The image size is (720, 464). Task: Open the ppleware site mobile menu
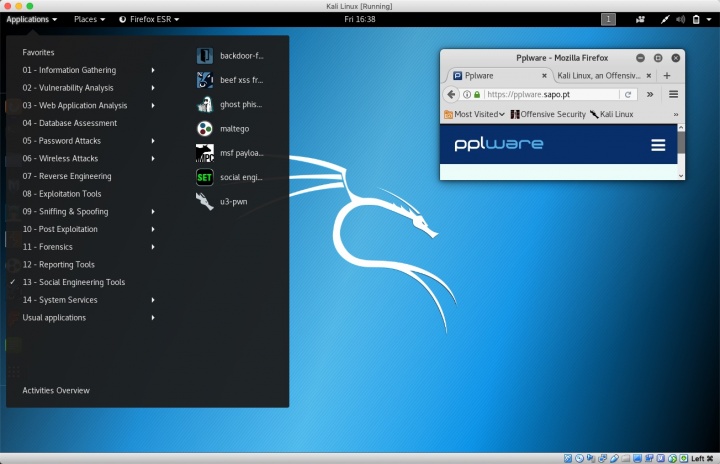[x=658, y=145]
